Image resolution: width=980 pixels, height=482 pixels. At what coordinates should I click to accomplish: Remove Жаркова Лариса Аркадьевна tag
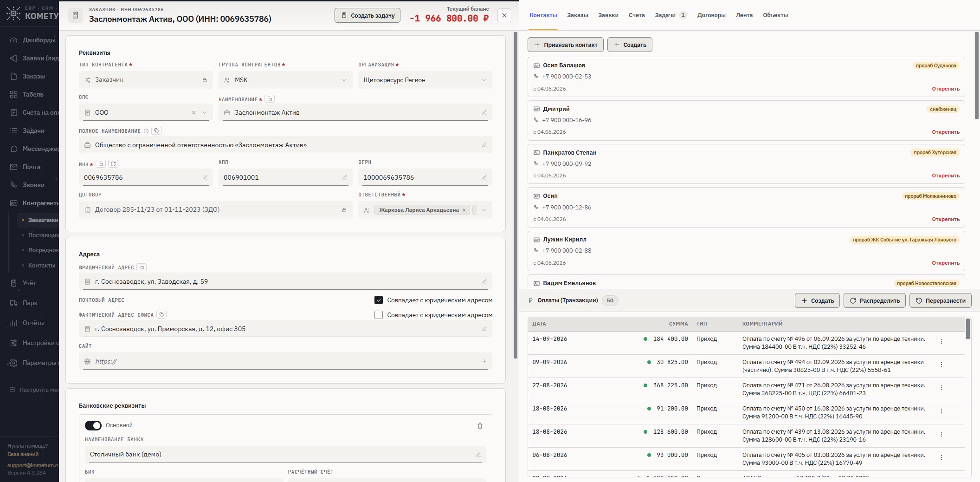coord(464,210)
